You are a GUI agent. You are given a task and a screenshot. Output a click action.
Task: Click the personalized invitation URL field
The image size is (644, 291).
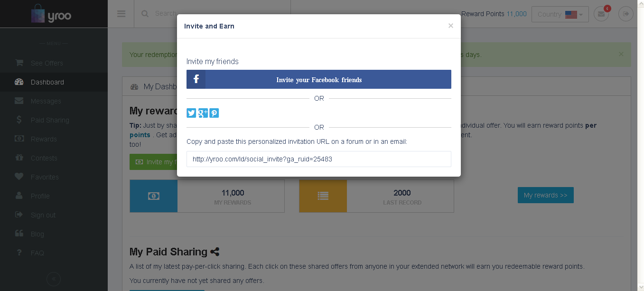click(x=319, y=159)
